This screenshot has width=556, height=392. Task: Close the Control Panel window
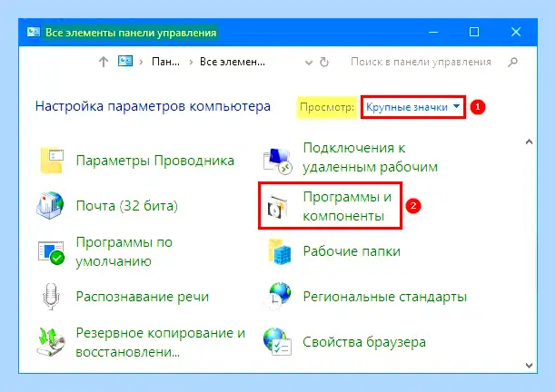tap(516, 33)
